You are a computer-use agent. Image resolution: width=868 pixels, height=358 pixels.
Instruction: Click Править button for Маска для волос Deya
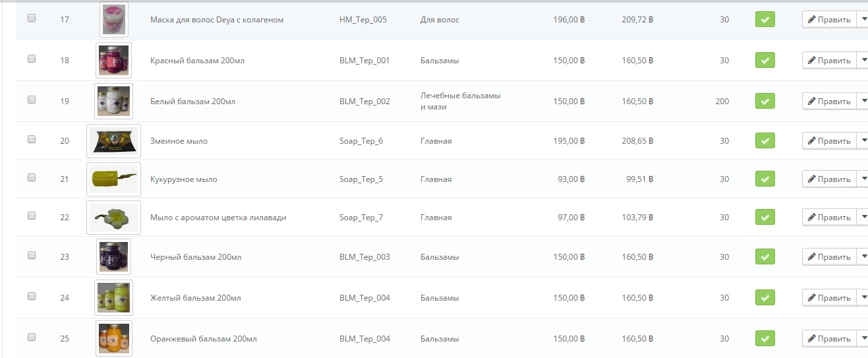[829, 20]
